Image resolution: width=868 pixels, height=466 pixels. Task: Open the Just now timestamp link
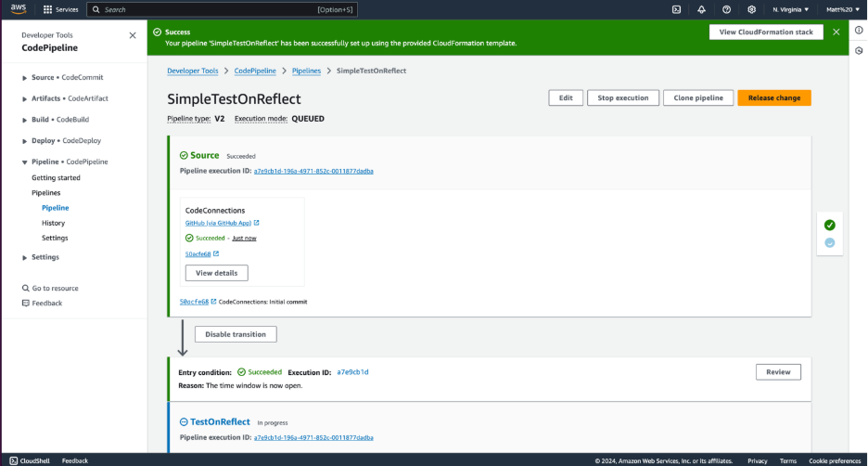pyautogui.click(x=244, y=239)
